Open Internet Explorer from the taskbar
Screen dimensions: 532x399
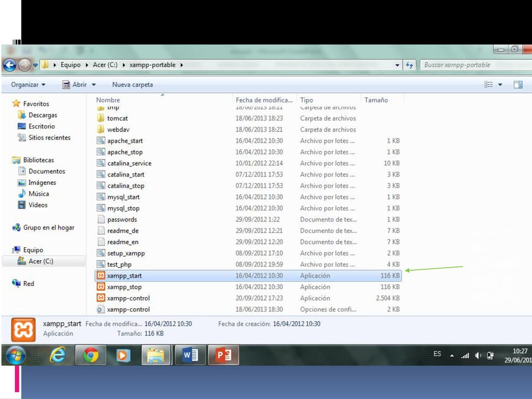(x=58, y=355)
